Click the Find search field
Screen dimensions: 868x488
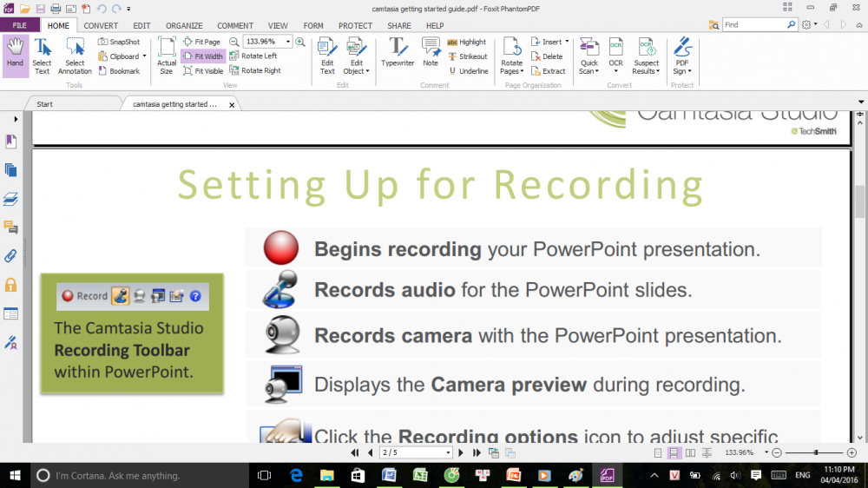(x=754, y=25)
